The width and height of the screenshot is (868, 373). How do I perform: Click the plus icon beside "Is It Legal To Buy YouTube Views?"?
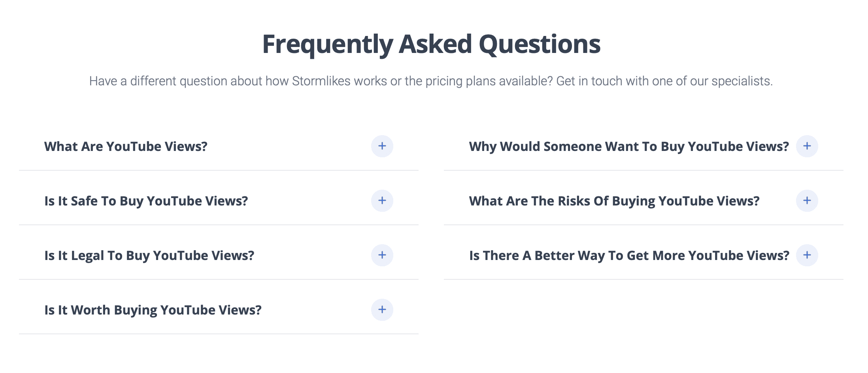[382, 255]
